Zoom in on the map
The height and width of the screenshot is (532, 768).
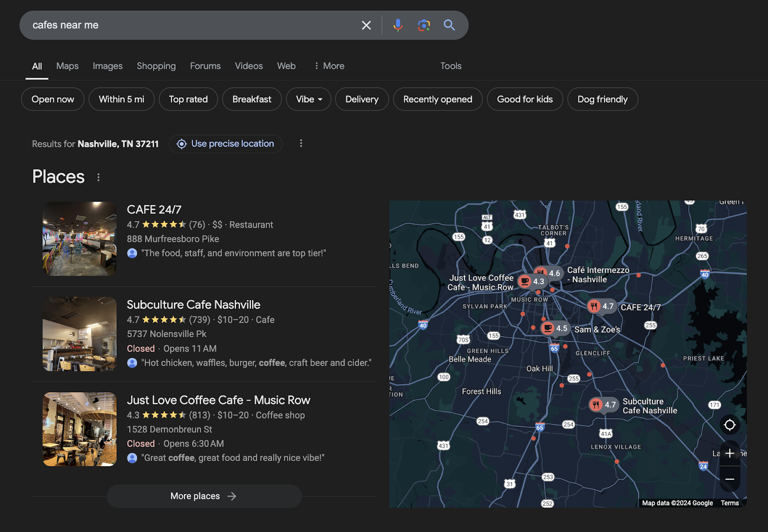(730, 453)
